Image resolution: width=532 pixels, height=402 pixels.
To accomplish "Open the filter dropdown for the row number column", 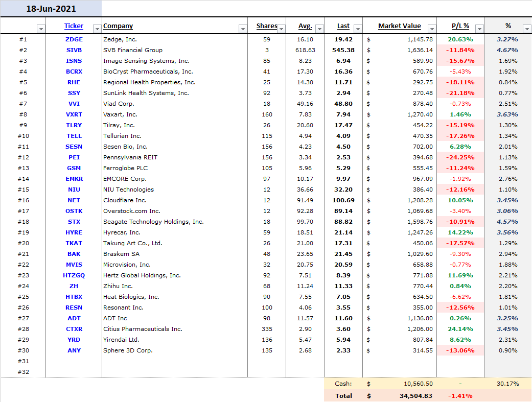I will click(x=41, y=29).
